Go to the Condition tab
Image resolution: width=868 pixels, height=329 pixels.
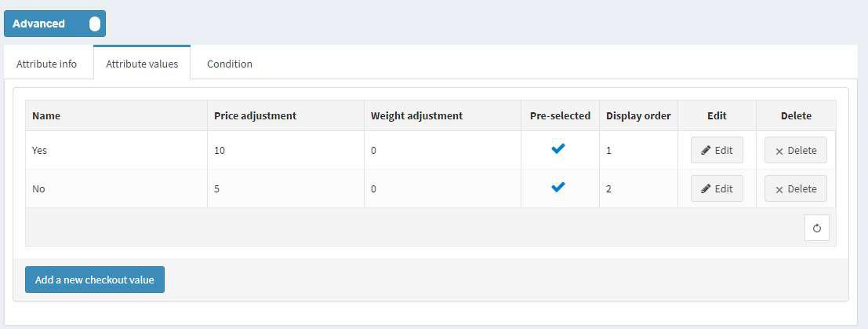(x=230, y=64)
